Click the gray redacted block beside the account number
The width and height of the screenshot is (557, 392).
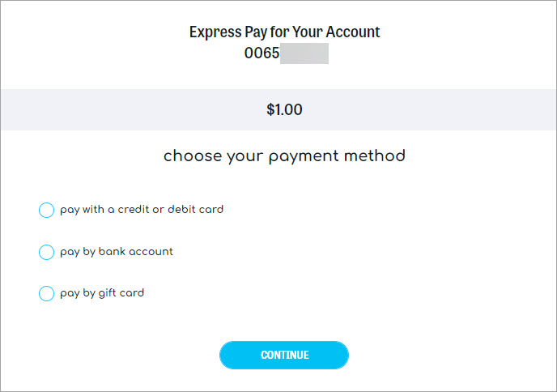304,54
